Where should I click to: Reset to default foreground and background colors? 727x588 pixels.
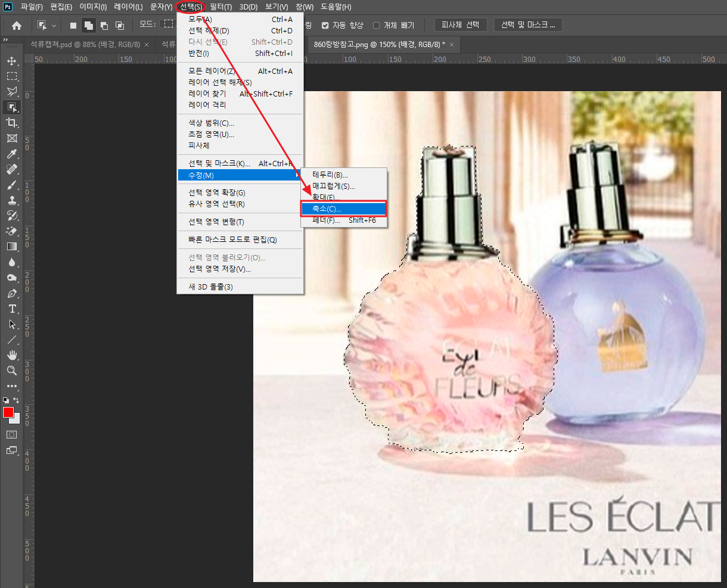6,400
